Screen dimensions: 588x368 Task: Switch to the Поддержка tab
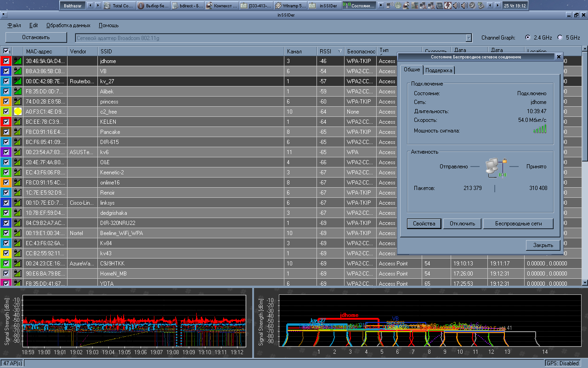point(439,70)
